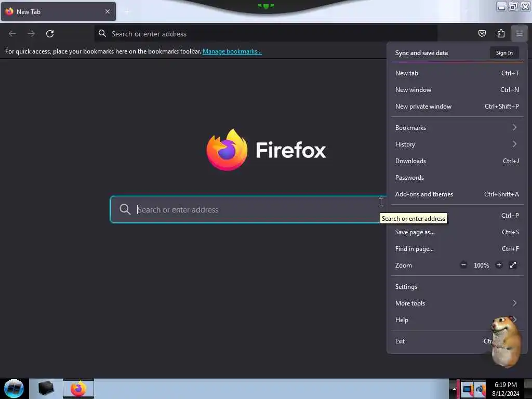Viewport: 532px width, 399px height.
Task: Open Add-ons and themes
Action: pyautogui.click(x=457, y=194)
